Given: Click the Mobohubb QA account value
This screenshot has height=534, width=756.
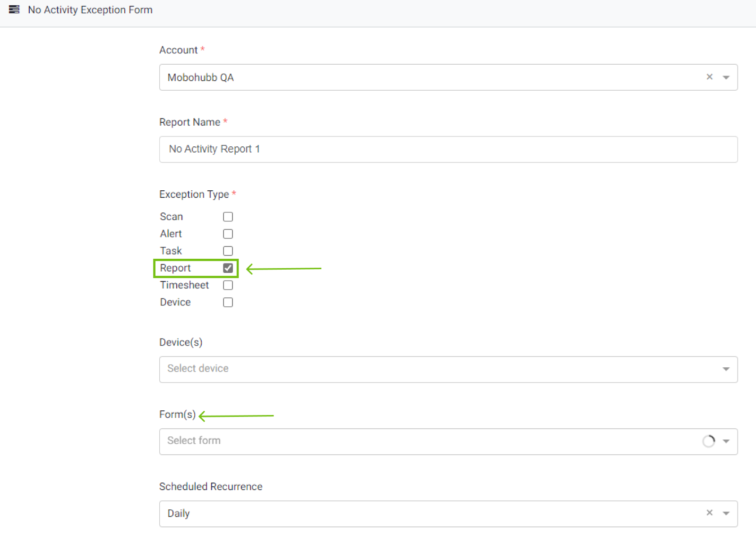Looking at the screenshot, I should point(201,77).
